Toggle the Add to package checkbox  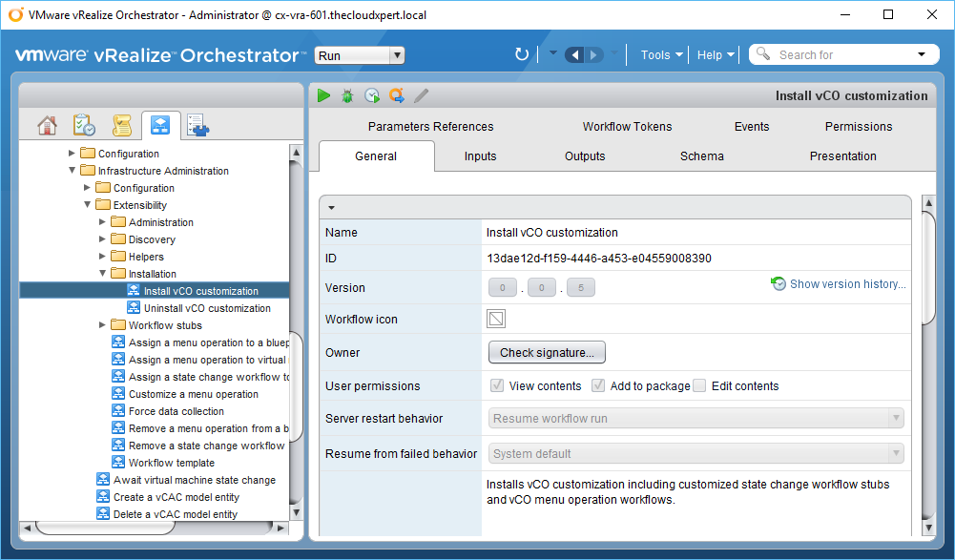598,386
